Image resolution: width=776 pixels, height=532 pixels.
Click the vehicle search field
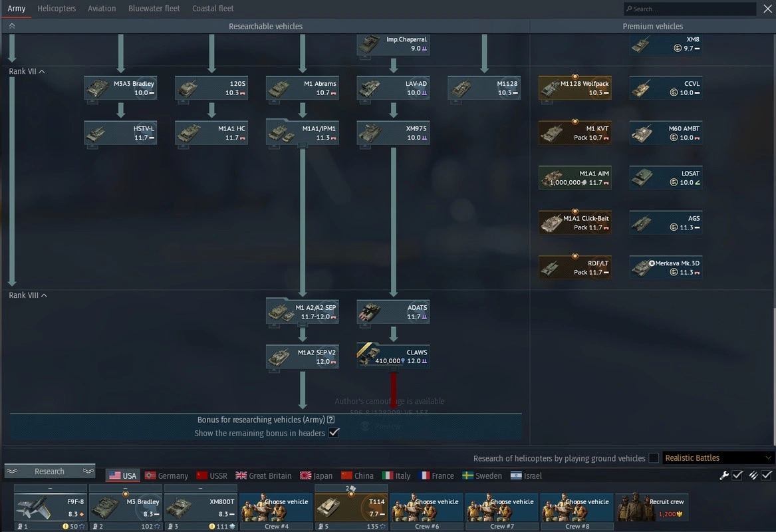tap(692, 9)
